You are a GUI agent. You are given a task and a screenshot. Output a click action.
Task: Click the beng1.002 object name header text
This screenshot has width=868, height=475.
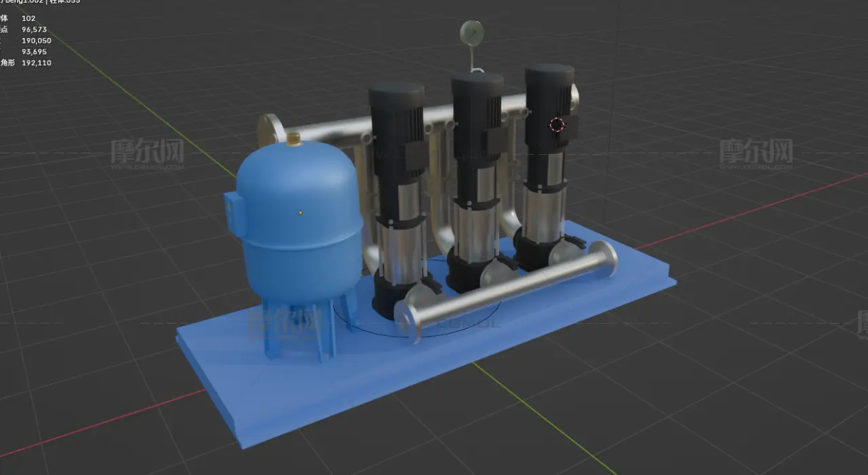pyautogui.click(x=20, y=2)
